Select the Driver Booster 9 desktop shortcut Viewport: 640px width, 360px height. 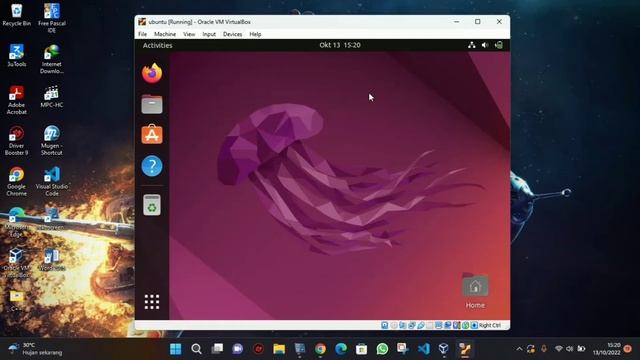(16, 141)
